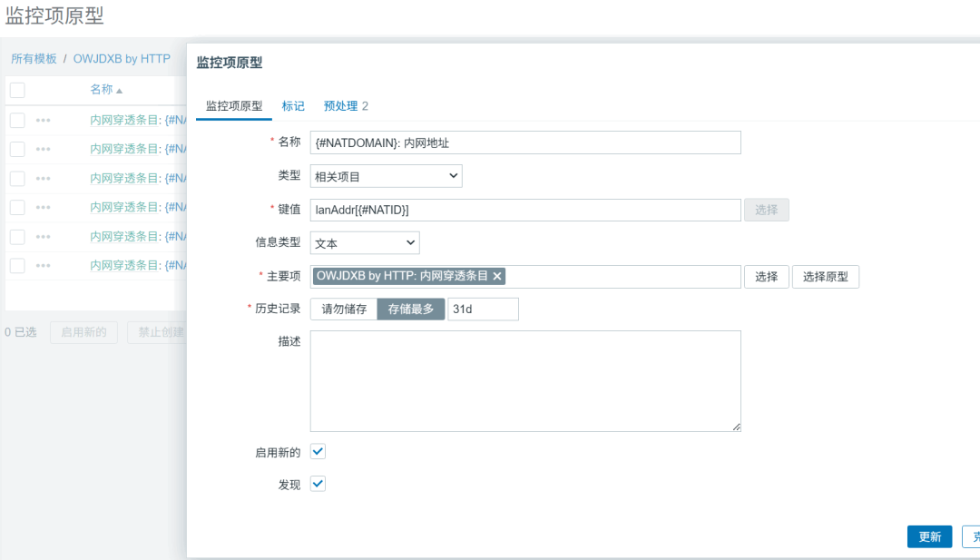The width and height of the screenshot is (980, 560).
Task: Toggle the 启用新的 checkbox
Action: coord(318,451)
